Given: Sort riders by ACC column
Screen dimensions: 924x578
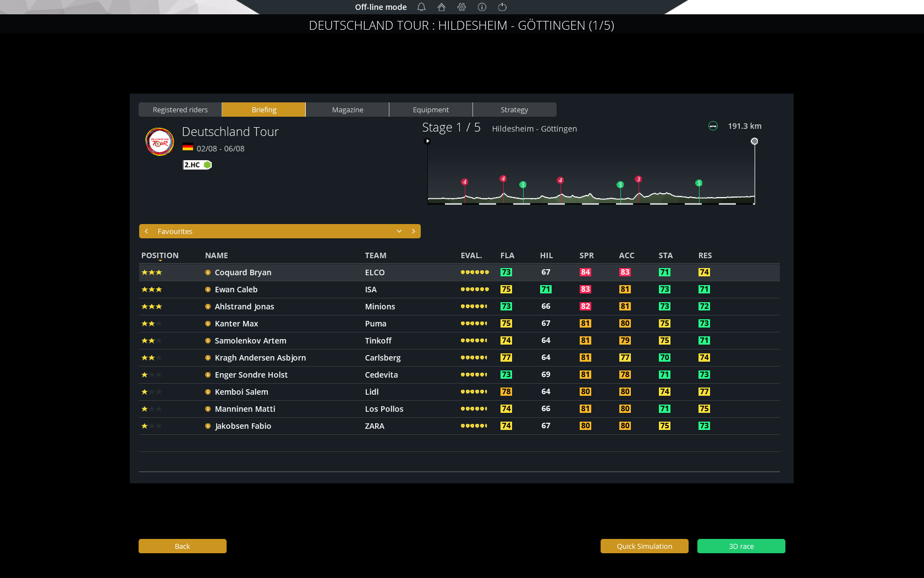Looking at the screenshot, I should tap(627, 255).
